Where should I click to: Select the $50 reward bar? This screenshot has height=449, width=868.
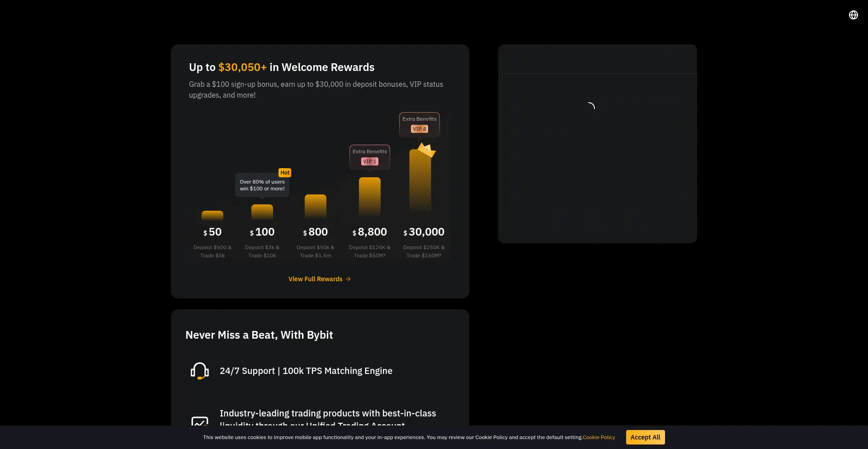pyautogui.click(x=212, y=215)
